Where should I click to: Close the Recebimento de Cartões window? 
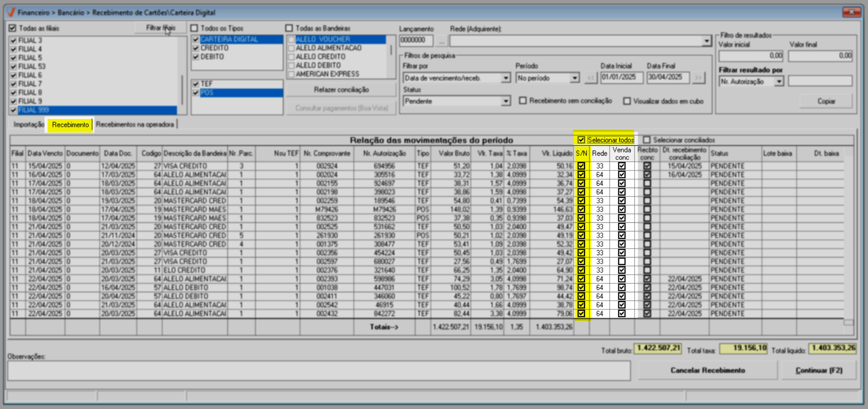pos(851,12)
